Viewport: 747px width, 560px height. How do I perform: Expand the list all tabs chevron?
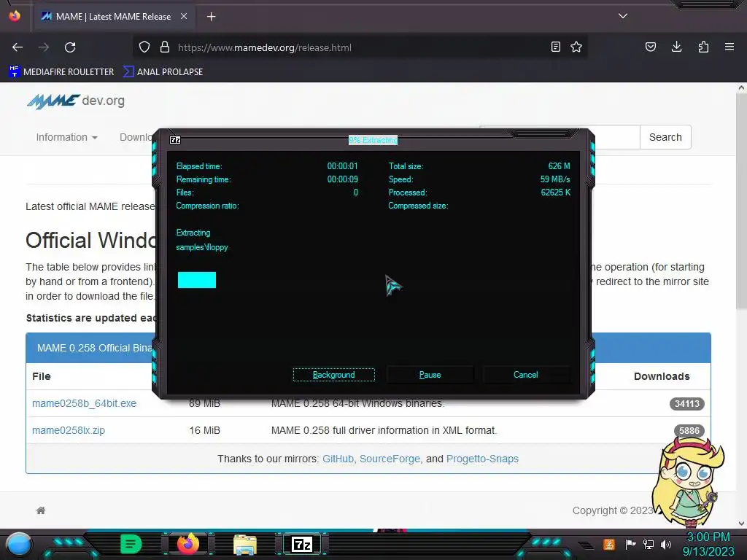pos(623,16)
